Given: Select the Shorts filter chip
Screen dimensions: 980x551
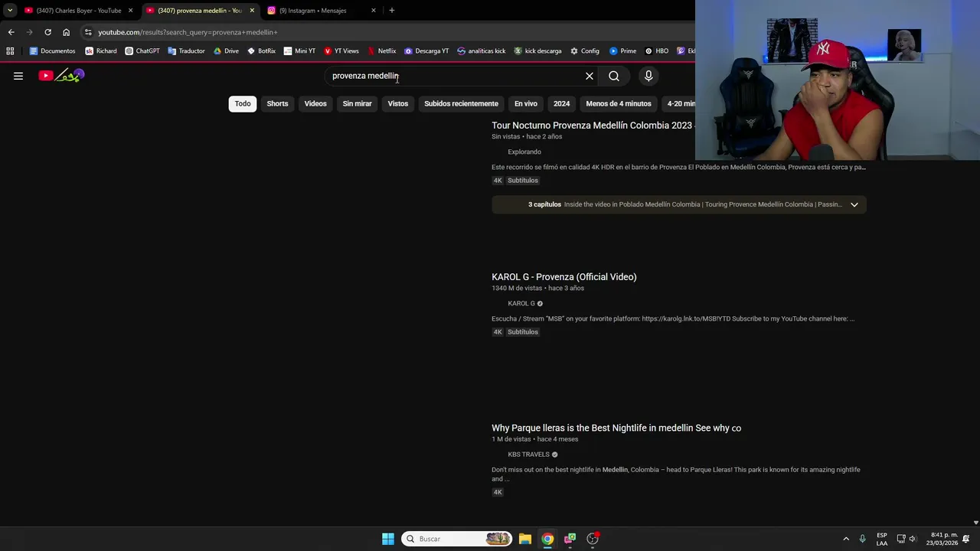Looking at the screenshot, I should point(277,103).
